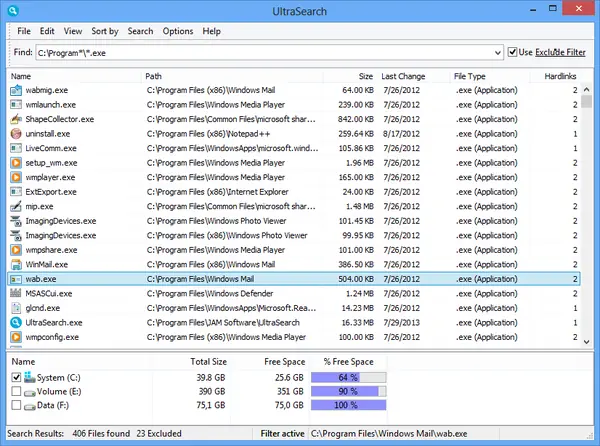The width and height of the screenshot is (600, 446).
Task: Click the WinMail.exe file icon
Action: [16, 264]
